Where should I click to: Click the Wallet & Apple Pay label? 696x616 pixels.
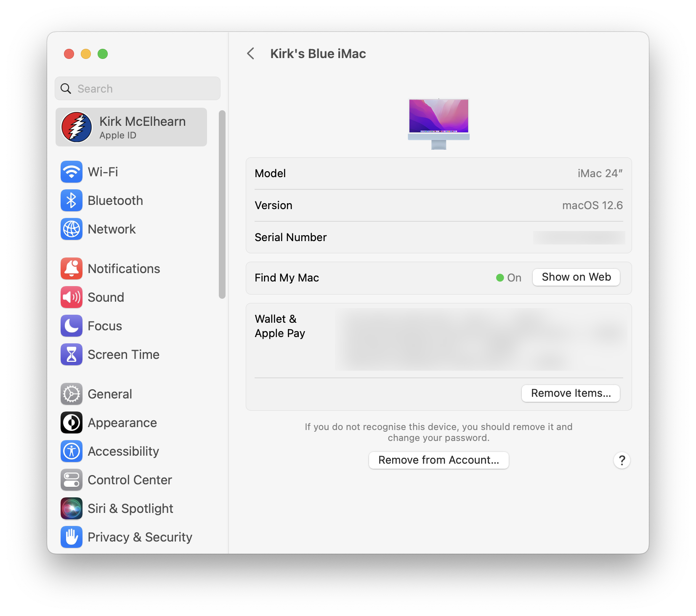pyautogui.click(x=280, y=326)
